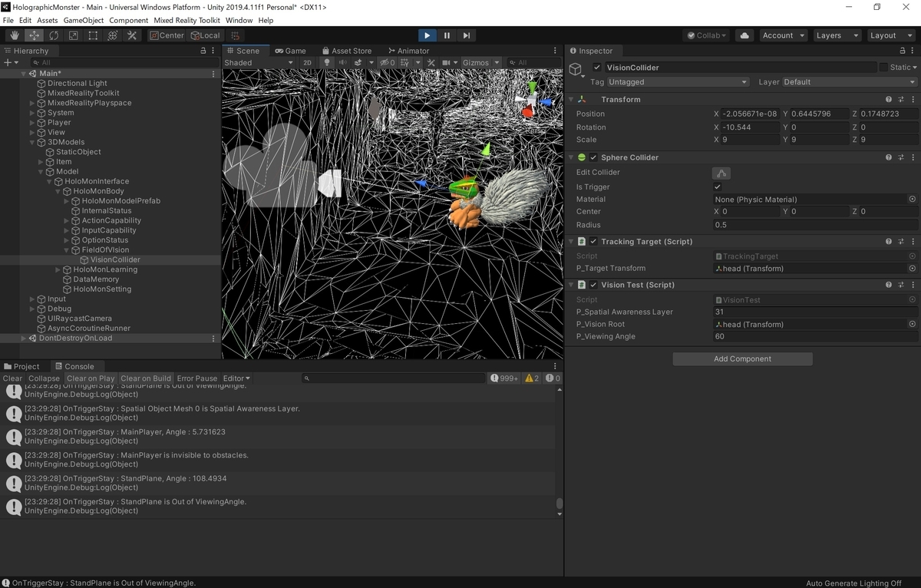Disable Vision Test script checkbox
This screenshot has height=588, width=921.
tap(593, 285)
